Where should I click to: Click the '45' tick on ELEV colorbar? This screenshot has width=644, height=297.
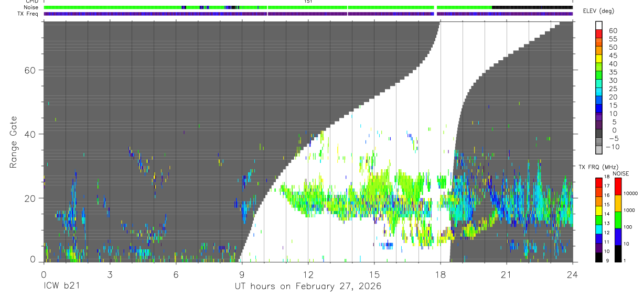point(613,56)
